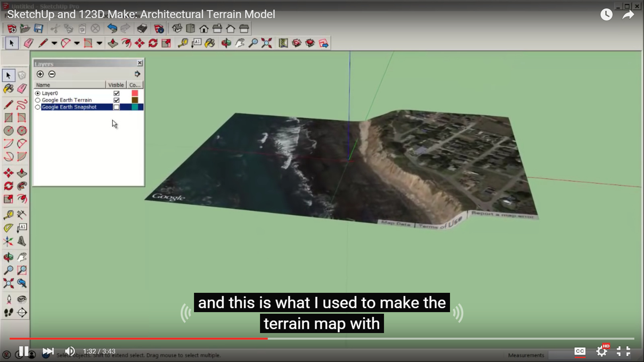This screenshot has height=362, width=644.
Task: Click Layer0 red color swatch
Action: pos(135,93)
